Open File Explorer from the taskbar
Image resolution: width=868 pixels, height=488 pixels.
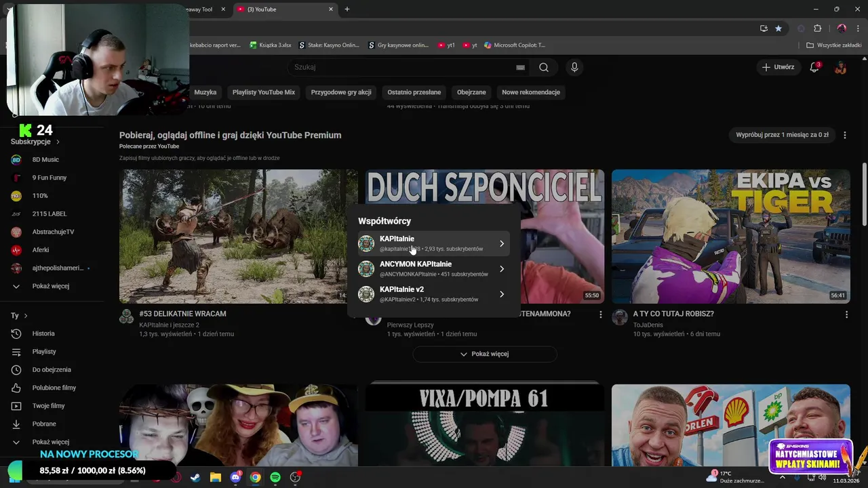click(x=215, y=477)
